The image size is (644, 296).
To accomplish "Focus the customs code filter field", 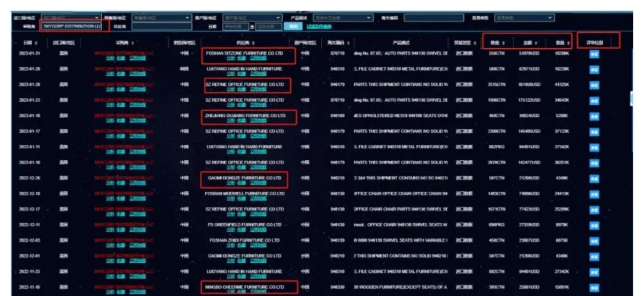I will [x=434, y=18].
